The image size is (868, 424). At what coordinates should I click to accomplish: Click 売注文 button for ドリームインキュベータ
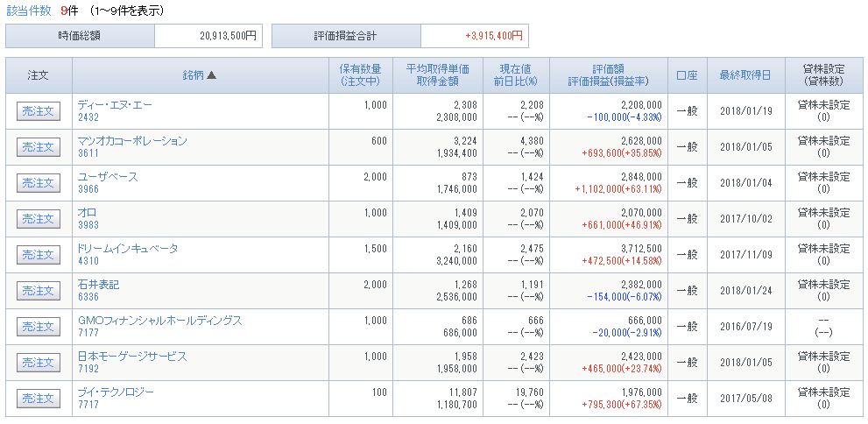tap(39, 255)
